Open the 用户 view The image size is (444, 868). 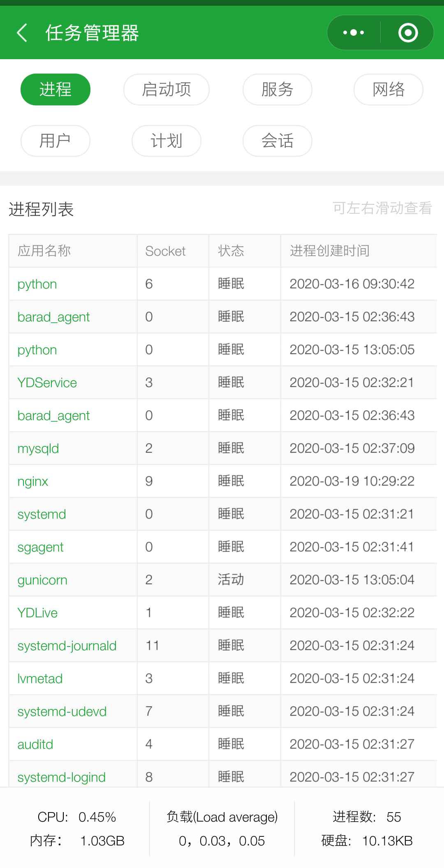(55, 141)
